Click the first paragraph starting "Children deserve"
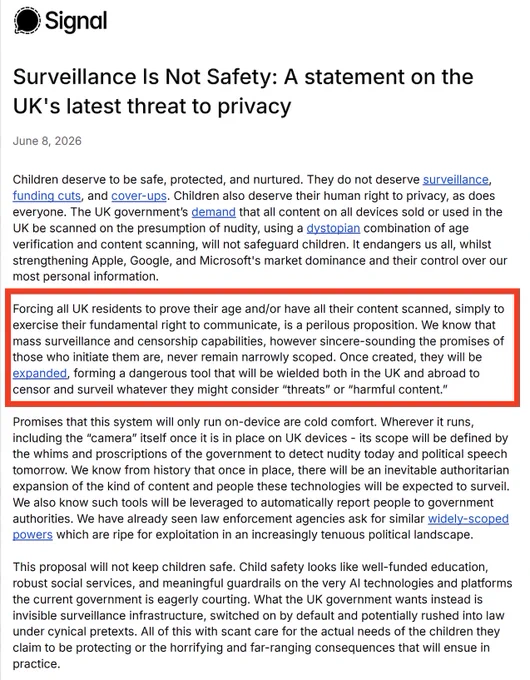 (x=260, y=228)
